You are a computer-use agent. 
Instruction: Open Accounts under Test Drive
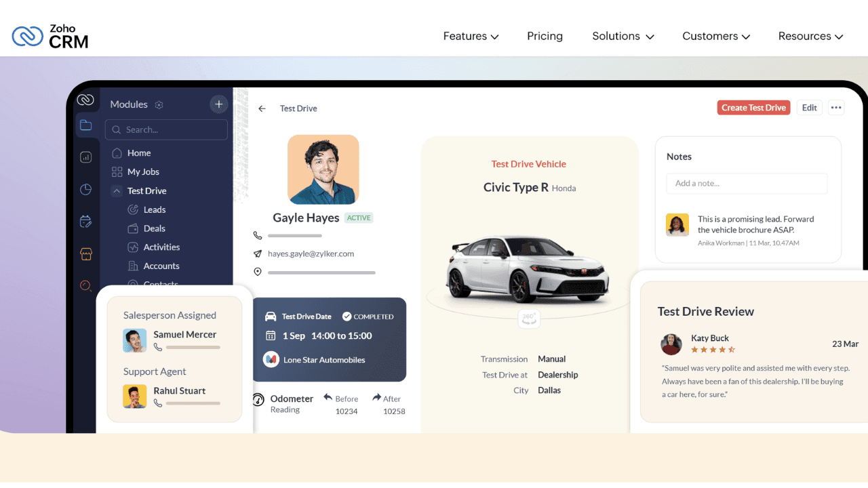point(161,266)
